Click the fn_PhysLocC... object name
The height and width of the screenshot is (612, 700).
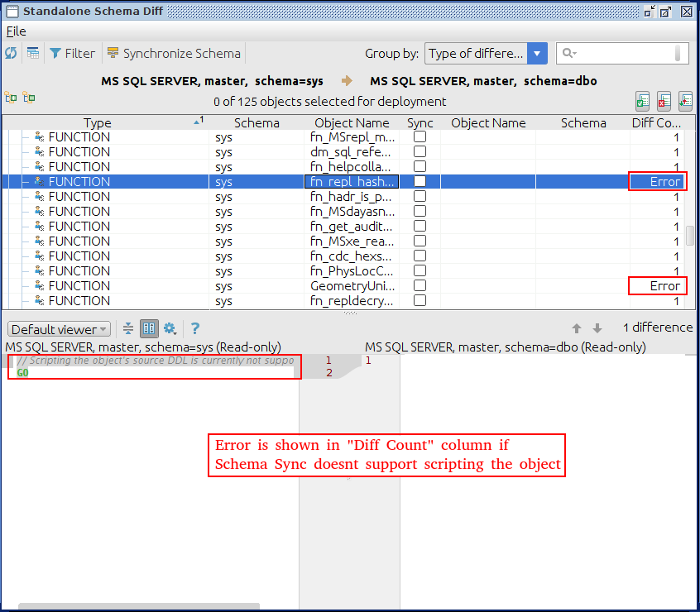pos(352,271)
